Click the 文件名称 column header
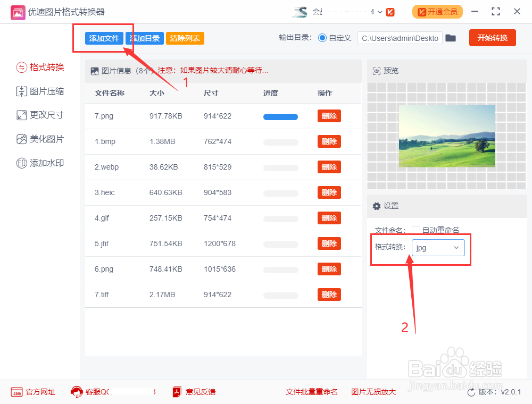The image size is (532, 404). (110, 93)
